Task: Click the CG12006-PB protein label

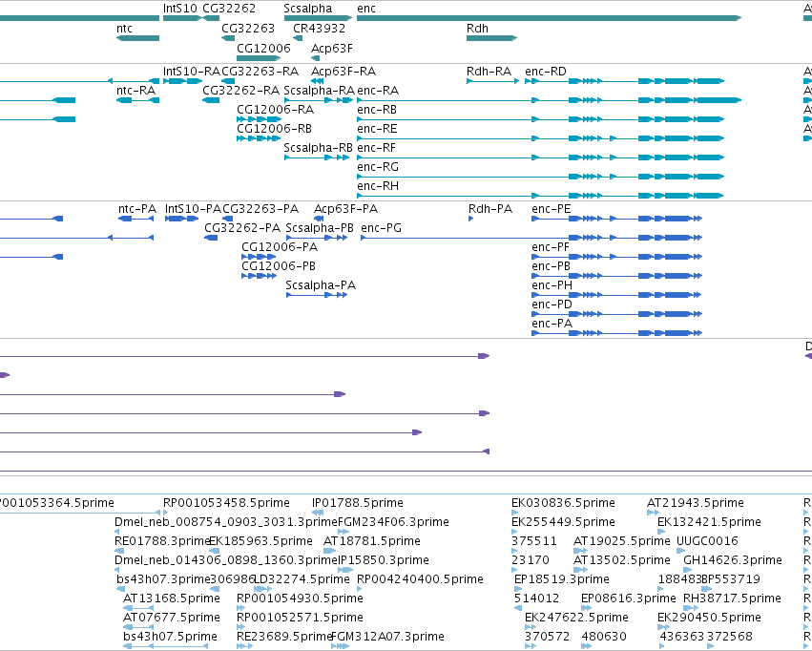Action: pyautogui.click(x=279, y=266)
